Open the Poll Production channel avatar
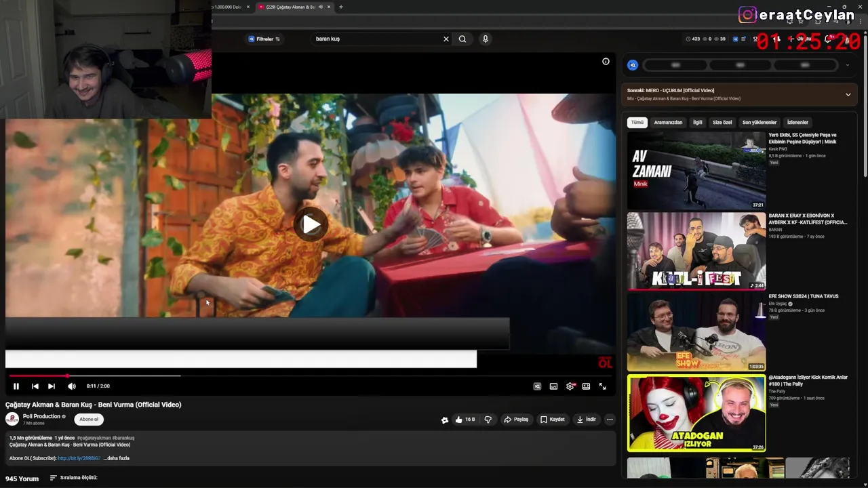Screen dimensions: 868x488 pos(12,419)
